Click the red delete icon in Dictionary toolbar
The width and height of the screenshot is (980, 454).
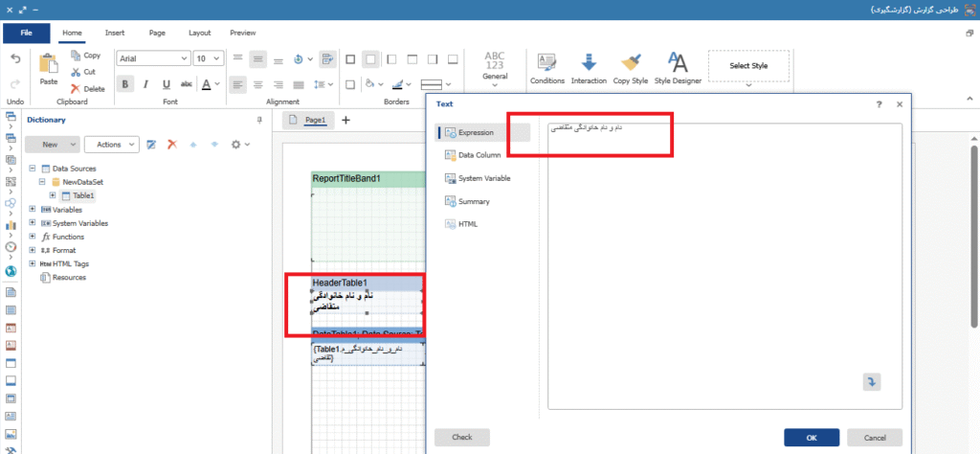(x=172, y=145)
